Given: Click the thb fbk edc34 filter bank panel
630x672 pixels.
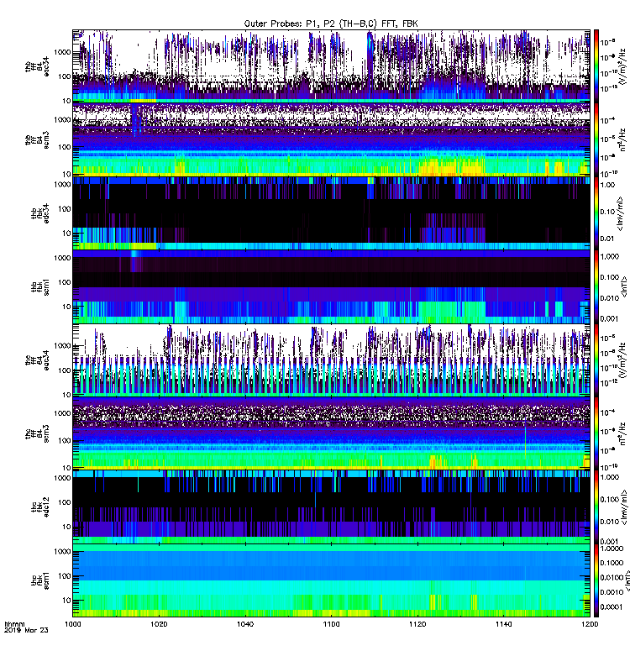Looking at the screenshot, I should [331, 213].
